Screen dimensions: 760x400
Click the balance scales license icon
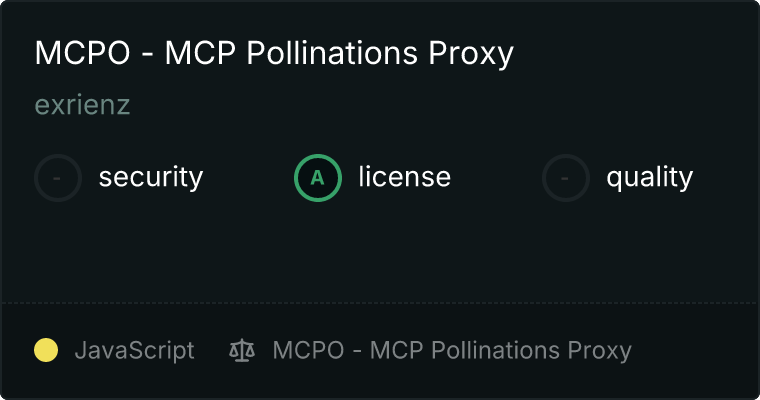[242, 351]
